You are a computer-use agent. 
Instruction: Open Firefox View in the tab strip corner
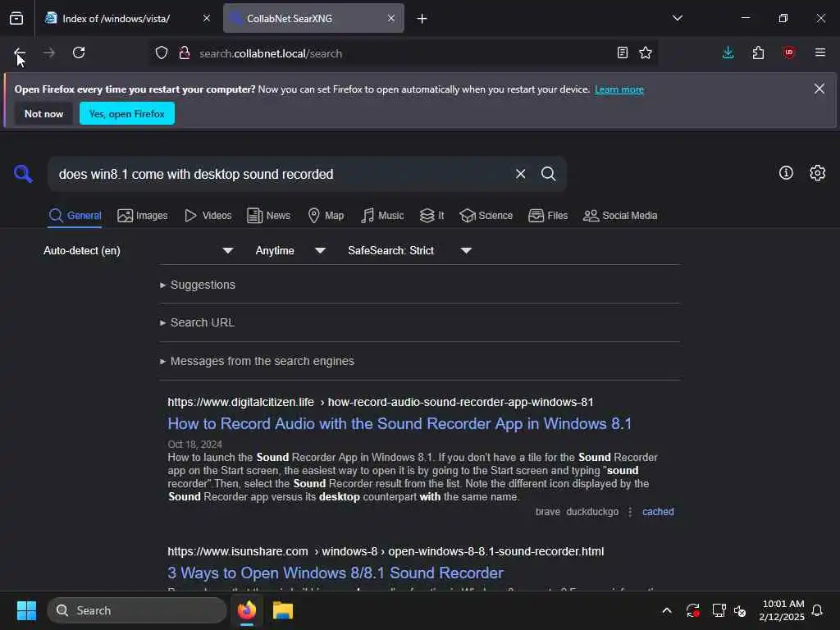[x=16, y=18]
